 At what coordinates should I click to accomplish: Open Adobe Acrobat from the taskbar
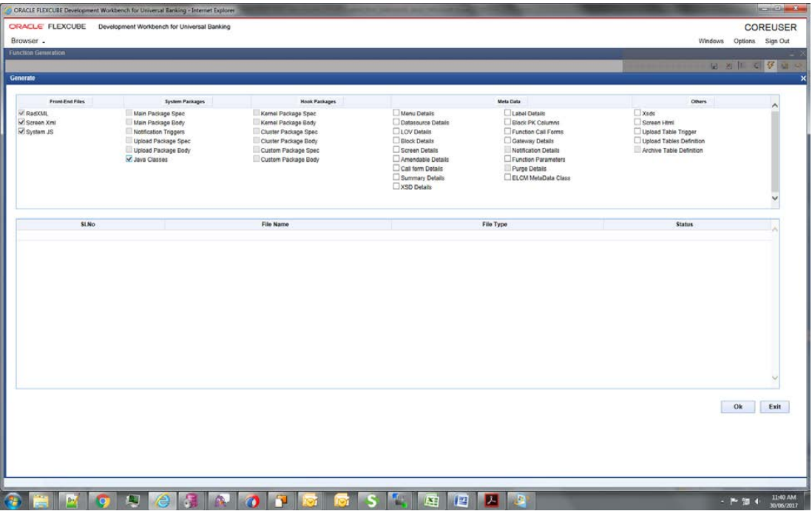click(490, 501)
